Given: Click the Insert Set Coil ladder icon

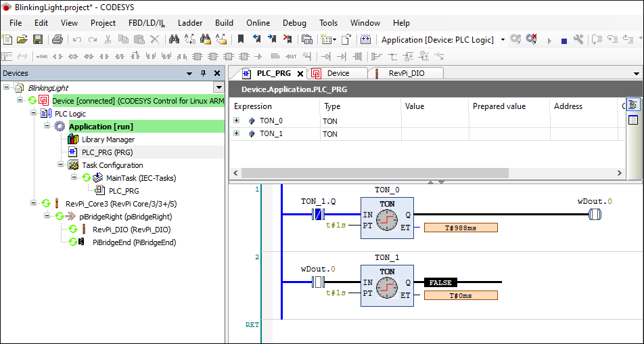Looking at the screenshot, I should click(73, 56).
